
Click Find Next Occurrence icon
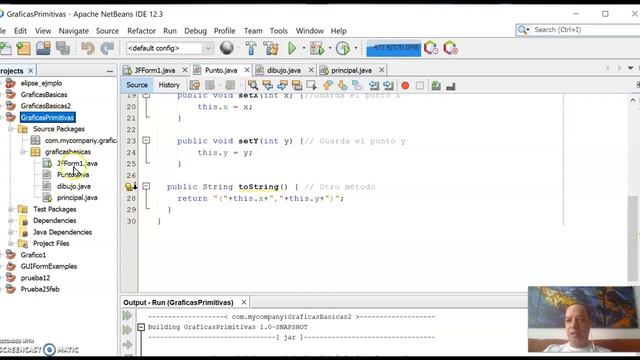282,85
